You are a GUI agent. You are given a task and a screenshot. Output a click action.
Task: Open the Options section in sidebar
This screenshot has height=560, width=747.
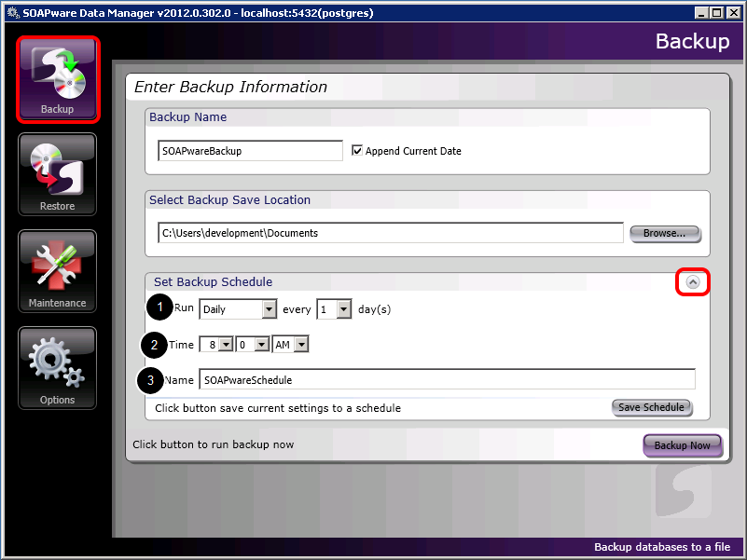58,368
